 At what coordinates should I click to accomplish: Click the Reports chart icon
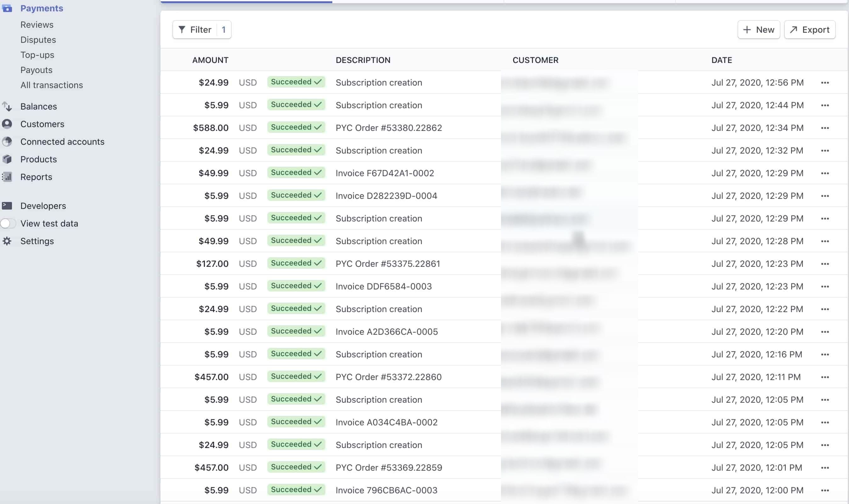(7, 177)
